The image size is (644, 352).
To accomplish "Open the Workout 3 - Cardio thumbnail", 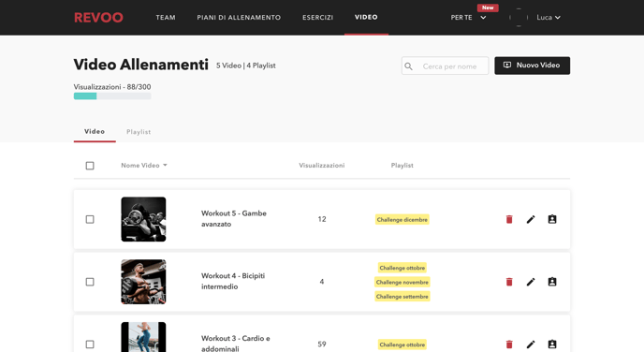I will (x=143, y=337).
